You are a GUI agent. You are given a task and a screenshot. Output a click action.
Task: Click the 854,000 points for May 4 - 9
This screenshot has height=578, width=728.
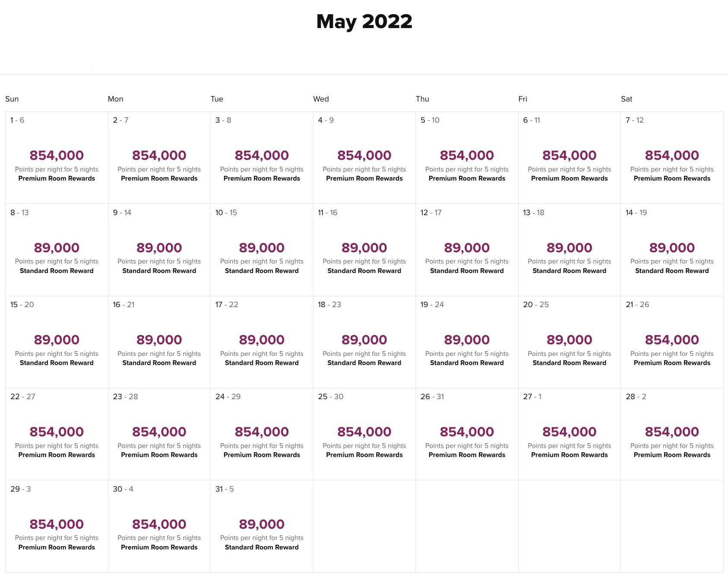pyautogui.click(x=364, y=155)
